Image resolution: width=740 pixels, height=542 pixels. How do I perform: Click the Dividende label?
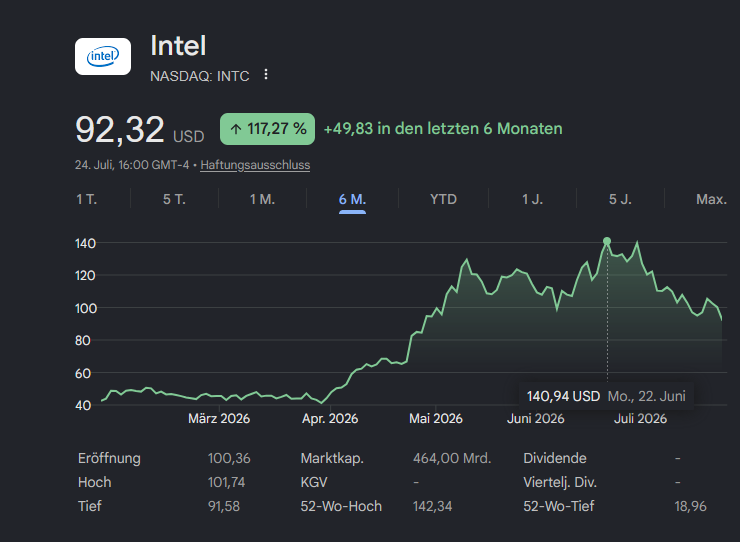coord(555,458)
